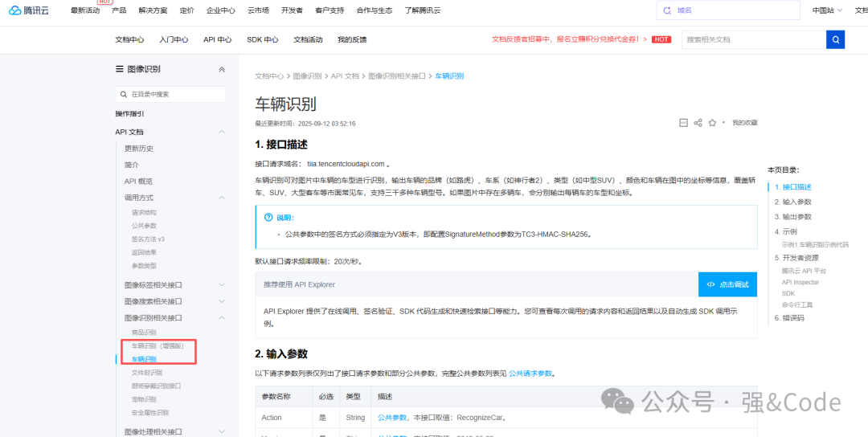Switch to the 入门中心 tab
The height and width of the screenshot is (437, 868).
(174, 40)
